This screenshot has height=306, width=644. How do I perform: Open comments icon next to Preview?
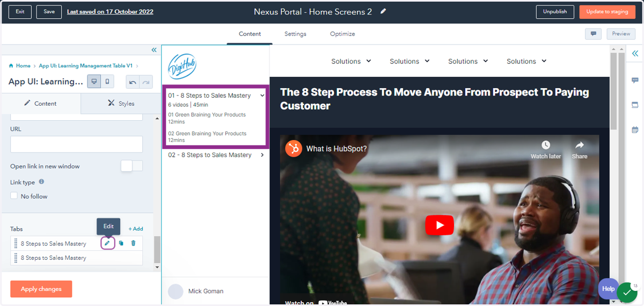pos(593,34)
